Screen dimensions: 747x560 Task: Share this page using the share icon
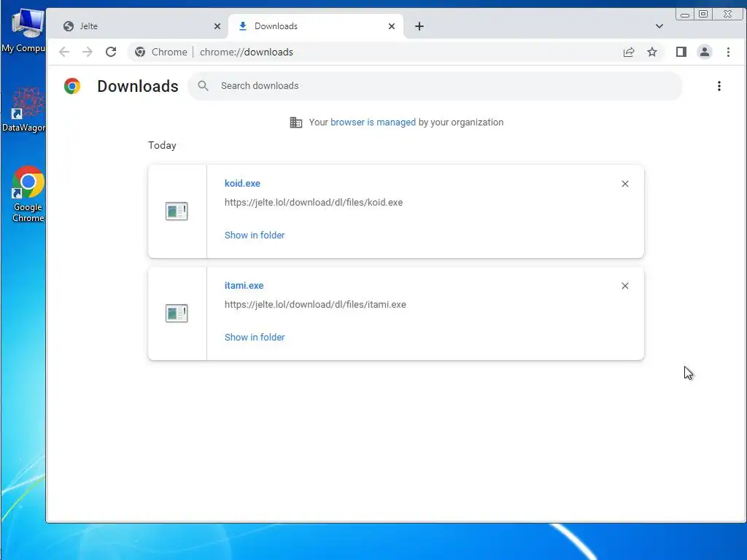629,52
